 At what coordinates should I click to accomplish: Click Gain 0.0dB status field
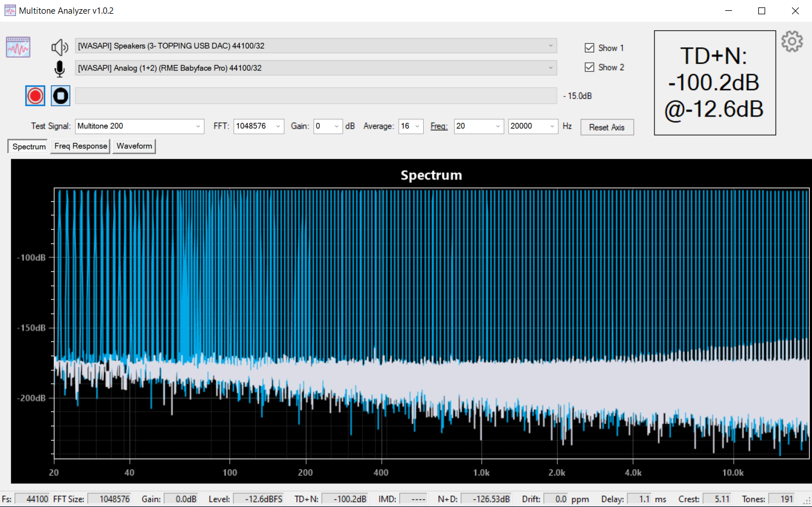click(x=180, y=499)
